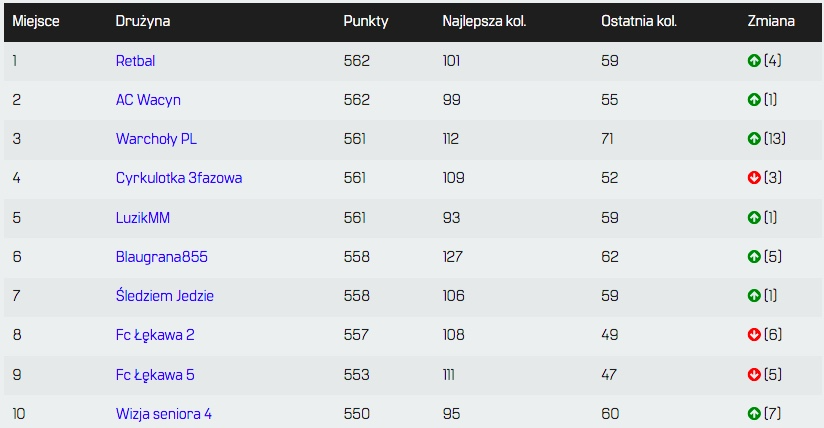Screen dimensions: 824x428
Task: Click the green up arrow beside AC Wacyn
Action: (x=754, y=100)
